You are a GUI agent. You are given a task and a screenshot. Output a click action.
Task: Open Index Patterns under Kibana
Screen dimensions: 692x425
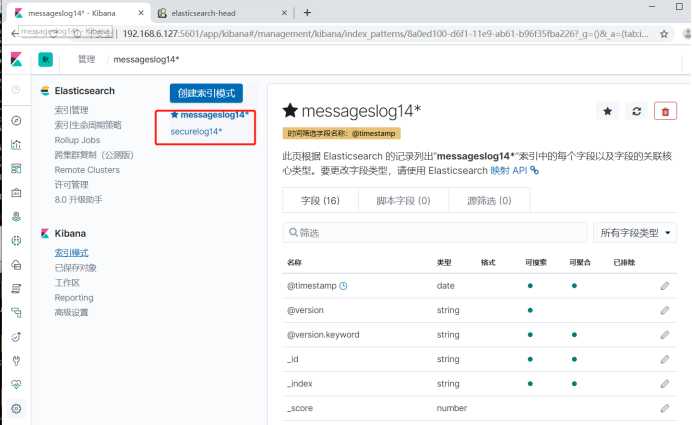pos(71,253)
